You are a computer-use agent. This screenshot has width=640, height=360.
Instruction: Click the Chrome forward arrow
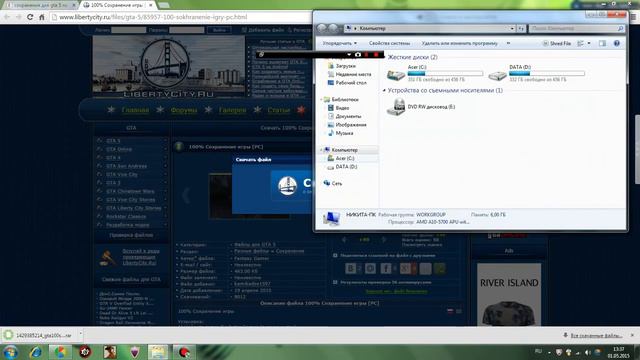[18, 17]
